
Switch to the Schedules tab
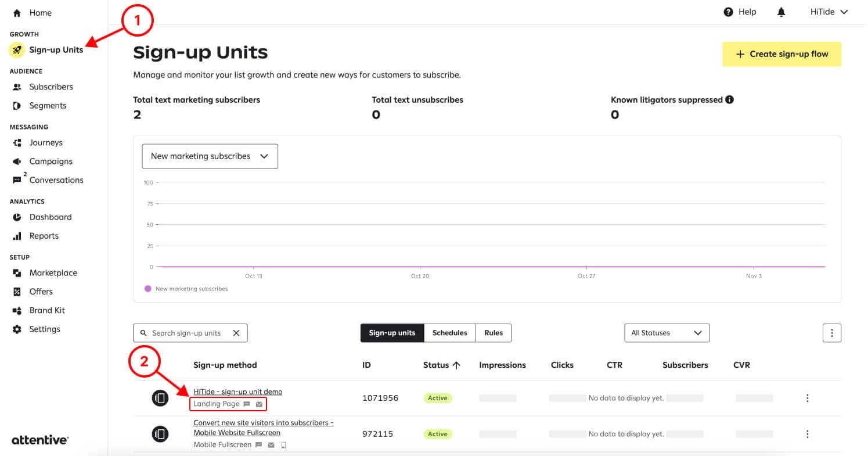point(449,333)
